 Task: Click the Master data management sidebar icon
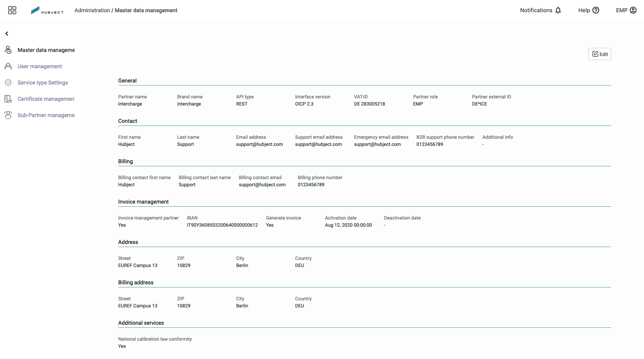[8, 50]
